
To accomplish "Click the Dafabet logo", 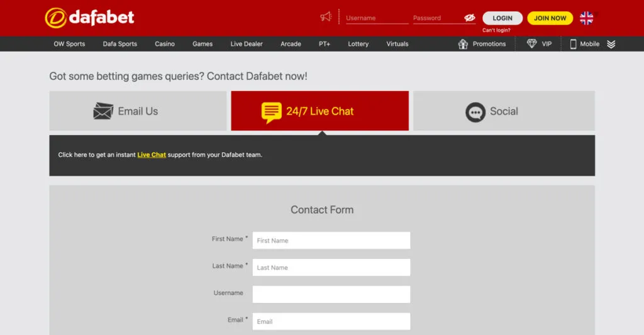I will [89, 18].
